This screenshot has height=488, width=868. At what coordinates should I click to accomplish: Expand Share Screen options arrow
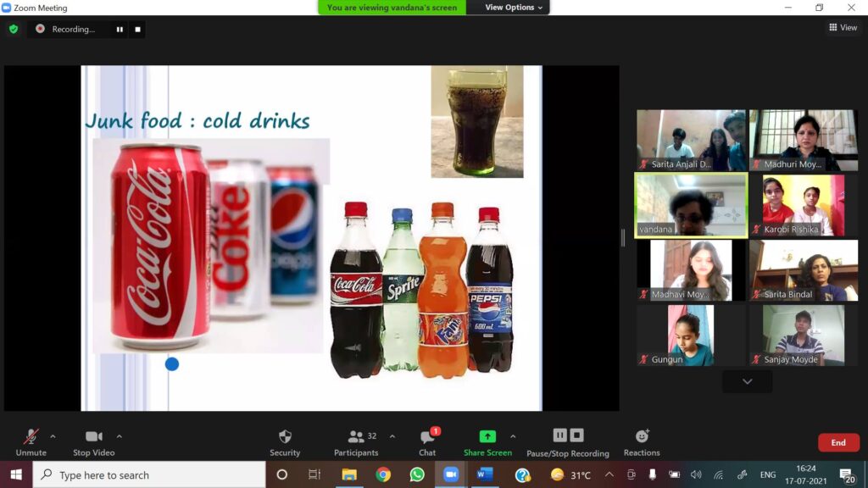point(513,436)
